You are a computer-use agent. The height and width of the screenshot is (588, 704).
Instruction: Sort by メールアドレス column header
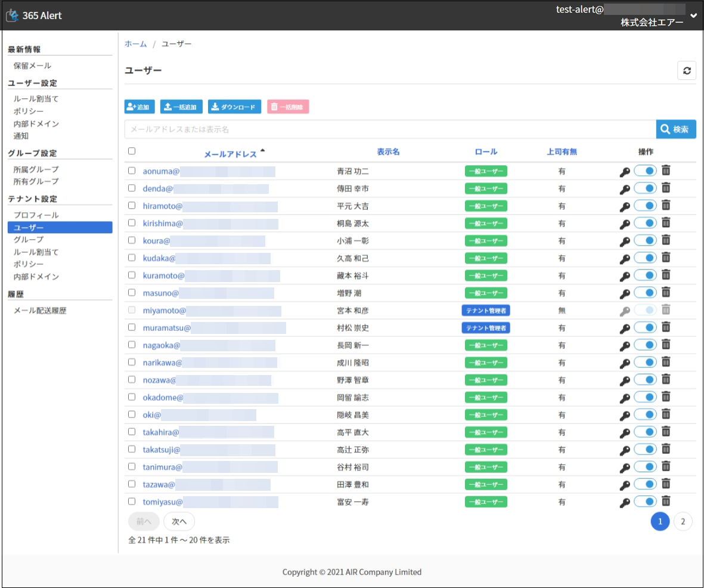(x=230, y=154)
